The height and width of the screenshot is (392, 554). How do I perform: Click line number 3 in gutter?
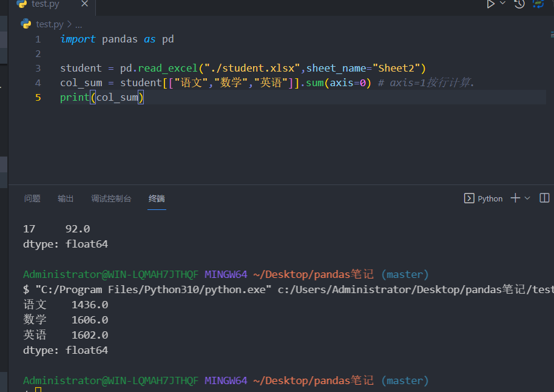click(38, 69)
